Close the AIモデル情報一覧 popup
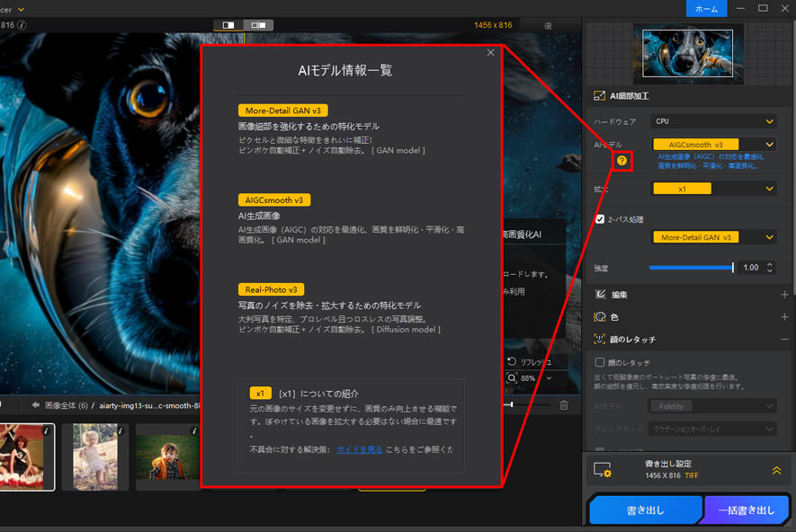The image size is (796, 532). click(490, 53)
